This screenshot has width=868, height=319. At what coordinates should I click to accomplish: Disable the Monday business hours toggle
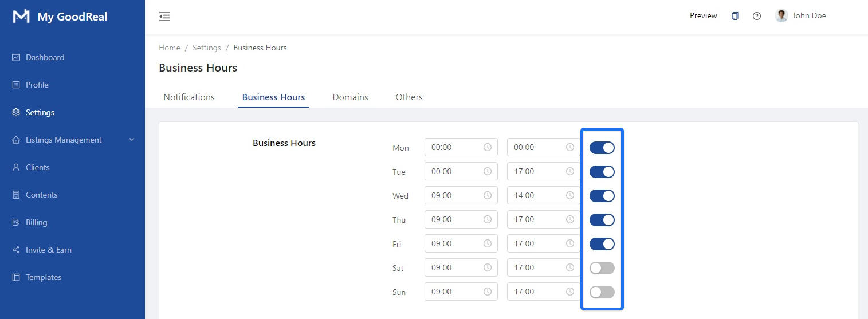click(x=602, y=148)
